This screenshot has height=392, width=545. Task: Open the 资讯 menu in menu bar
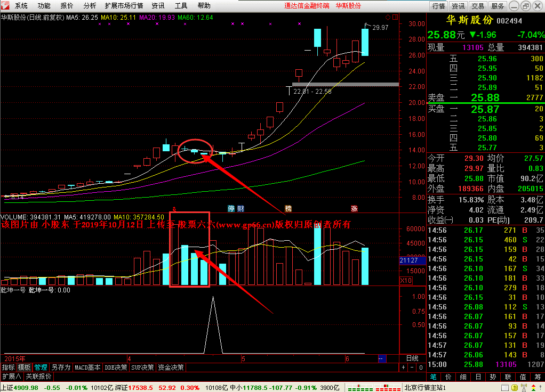coord(158,5)
